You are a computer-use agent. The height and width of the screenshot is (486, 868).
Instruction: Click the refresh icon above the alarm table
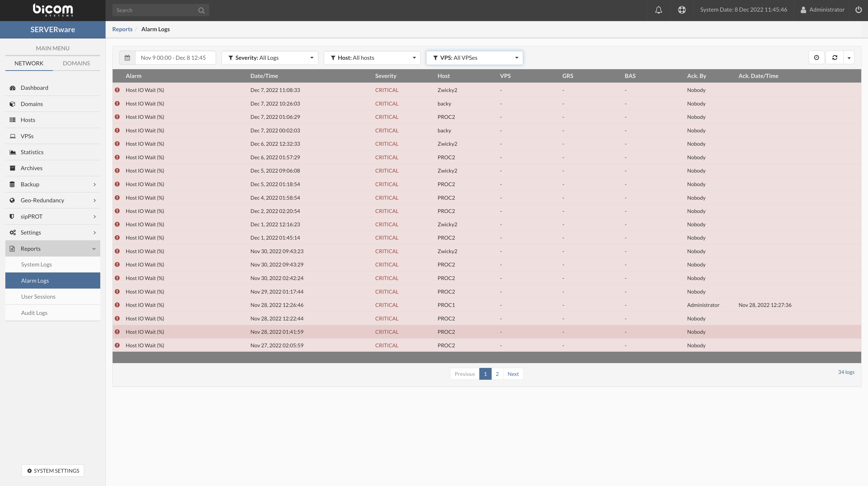pyautogui.click(x=835, y=58)
